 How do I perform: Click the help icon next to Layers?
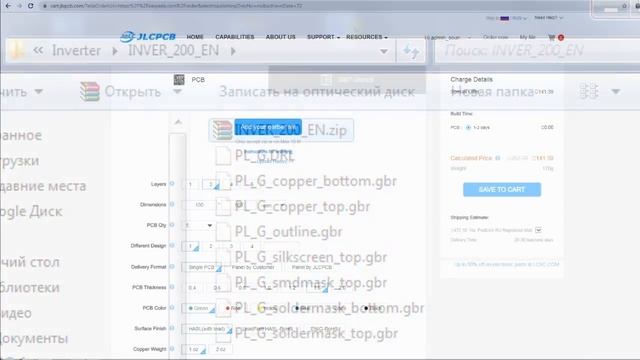click(x=172, y=184)
